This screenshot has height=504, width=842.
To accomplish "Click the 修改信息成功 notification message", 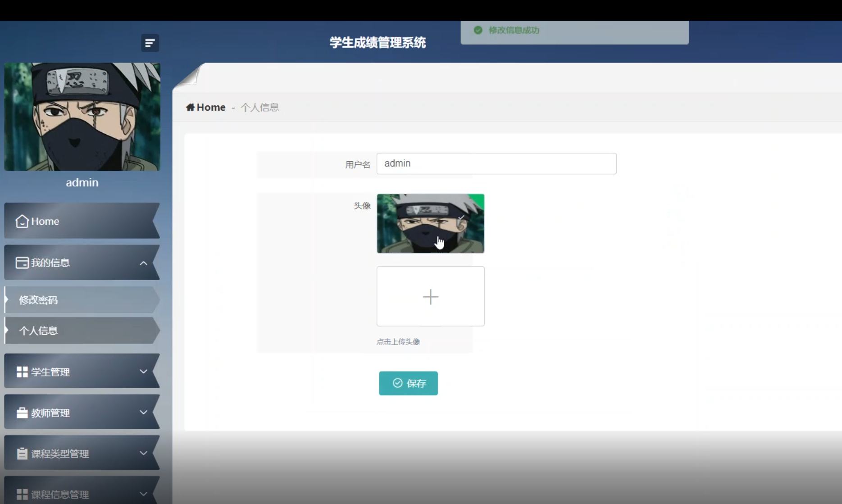I will click(514, 30).
